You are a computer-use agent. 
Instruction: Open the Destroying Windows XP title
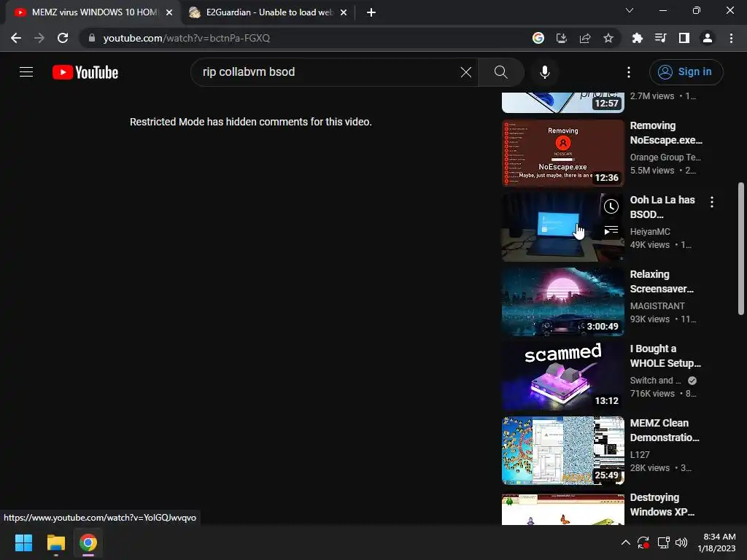[x=662, y=505]
